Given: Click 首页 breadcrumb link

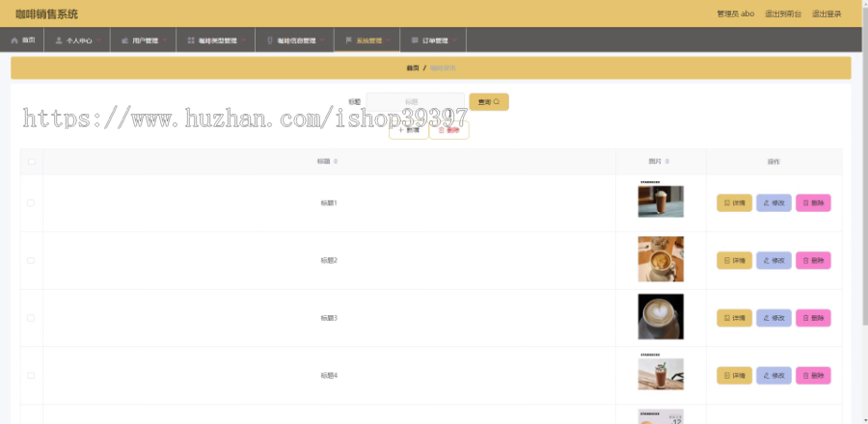Looking at the screenshot, I should (x=413, y=68).
